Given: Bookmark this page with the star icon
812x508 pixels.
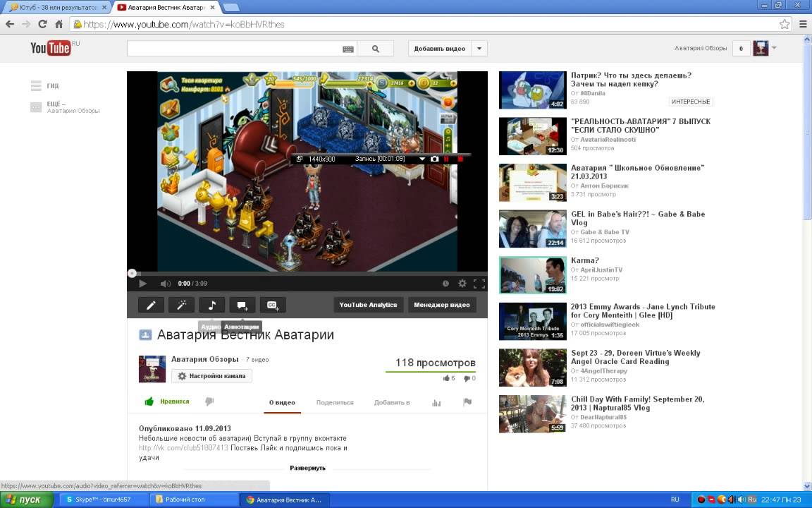Looking at the screenshot, I should (785, 25).
